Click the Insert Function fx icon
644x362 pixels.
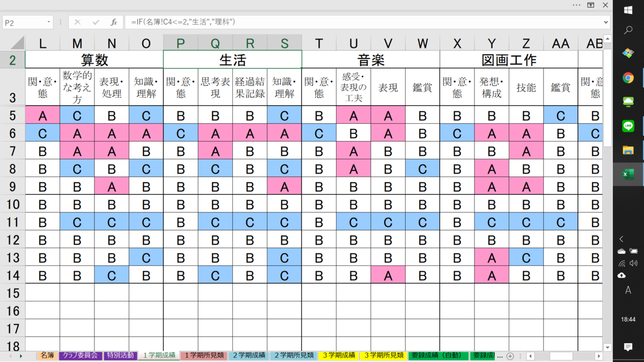(114, 23)
